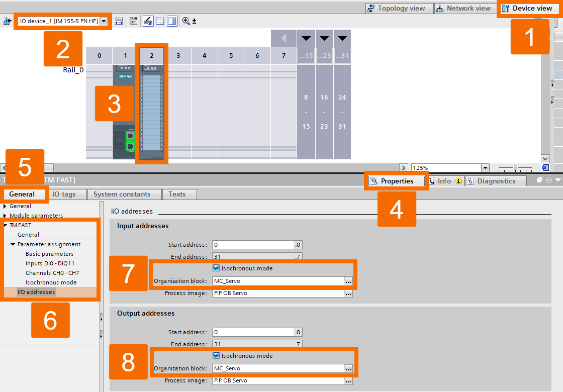Click the overview navigation icon at canvas corner
This screenshot has width=563, height=392.
point(545,168)
